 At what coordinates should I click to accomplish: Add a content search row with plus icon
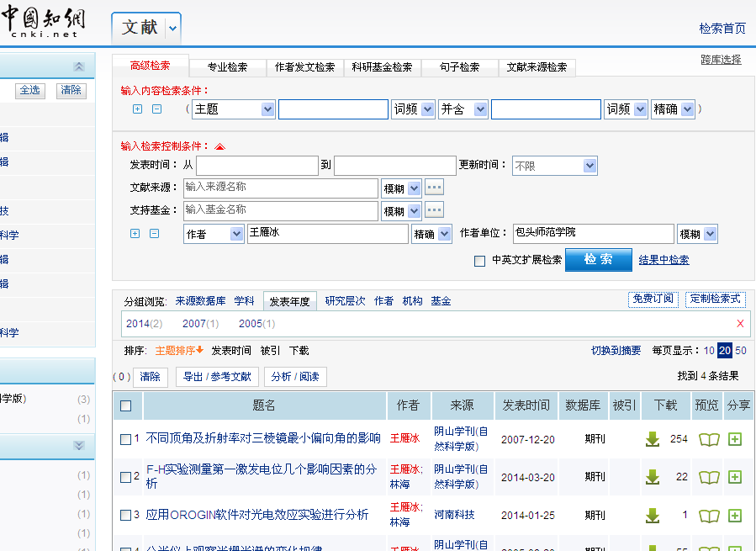click(138, 109)
